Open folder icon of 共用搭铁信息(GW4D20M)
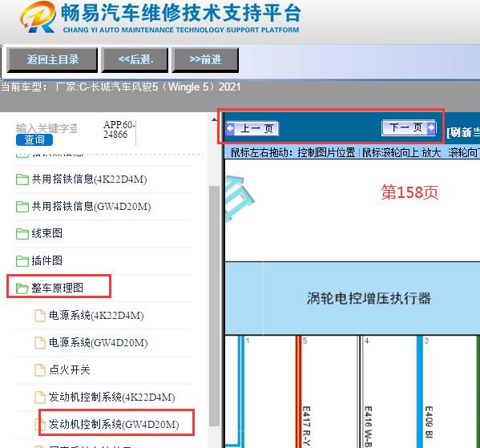The width and height of the screenshot is (480, 448). 22,207
